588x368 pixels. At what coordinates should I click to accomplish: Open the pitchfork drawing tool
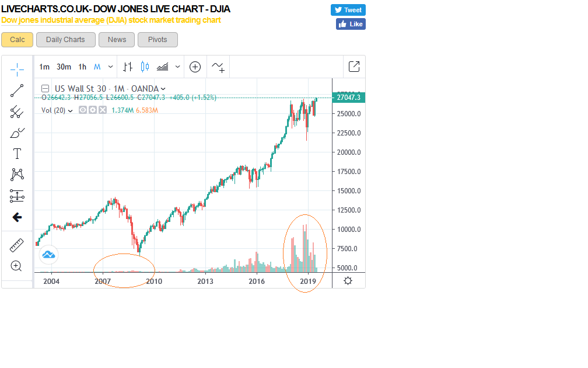tap(17, 112)
